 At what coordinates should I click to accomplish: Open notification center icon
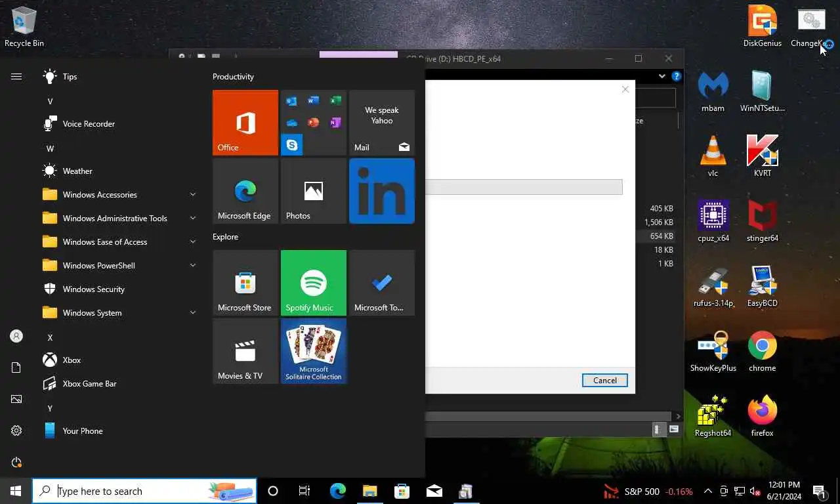(820, 491)
